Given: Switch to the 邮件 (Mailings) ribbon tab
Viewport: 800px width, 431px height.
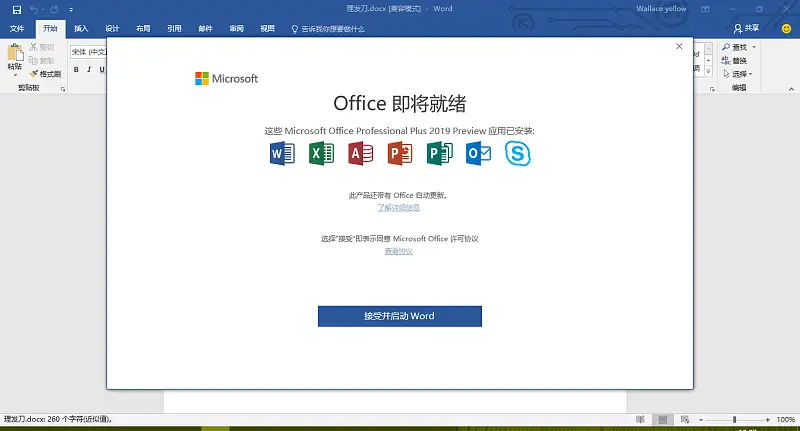Looking at the screenshot, I should [206, 29].
